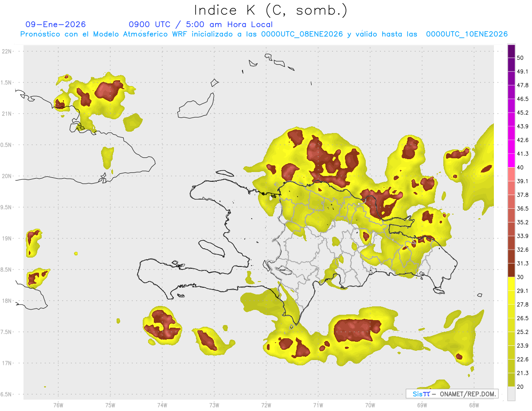Click the colorbar label '47.8'
The width and height of the screenshot is (532, 411).
[523, 85]
